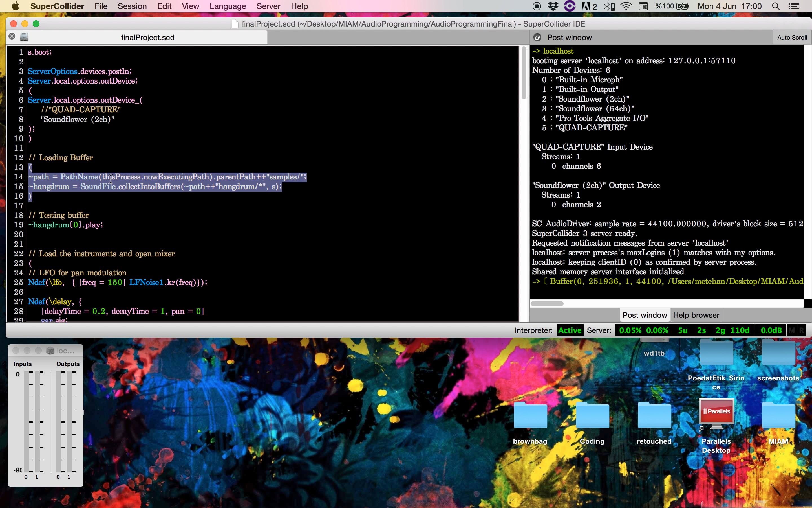Open the retouched desktop folder
812x508 pixels.
coord(654,415)
